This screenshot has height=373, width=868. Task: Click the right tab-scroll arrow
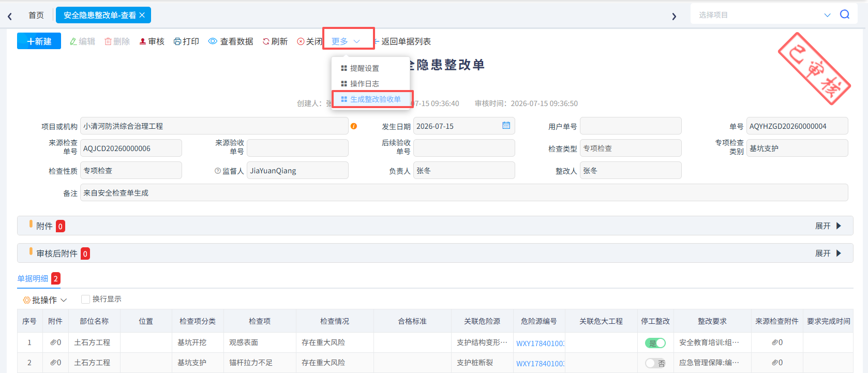point(674,16)
